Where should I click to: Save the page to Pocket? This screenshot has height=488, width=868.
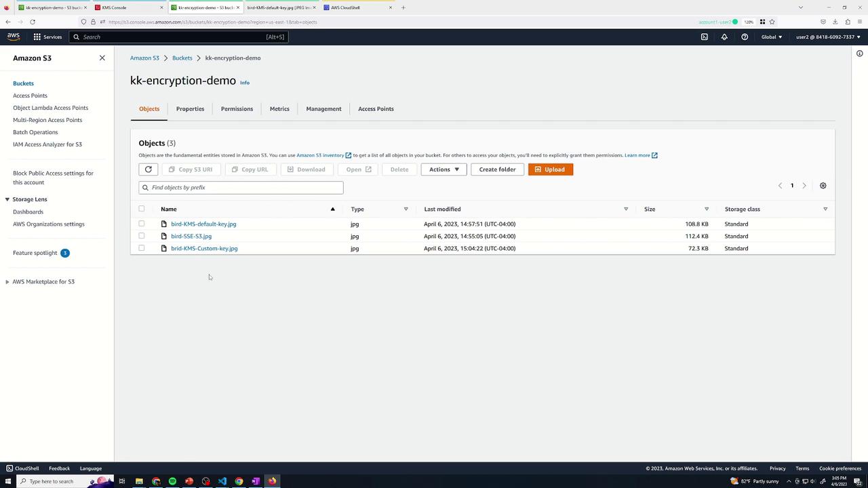coord(823,22)
